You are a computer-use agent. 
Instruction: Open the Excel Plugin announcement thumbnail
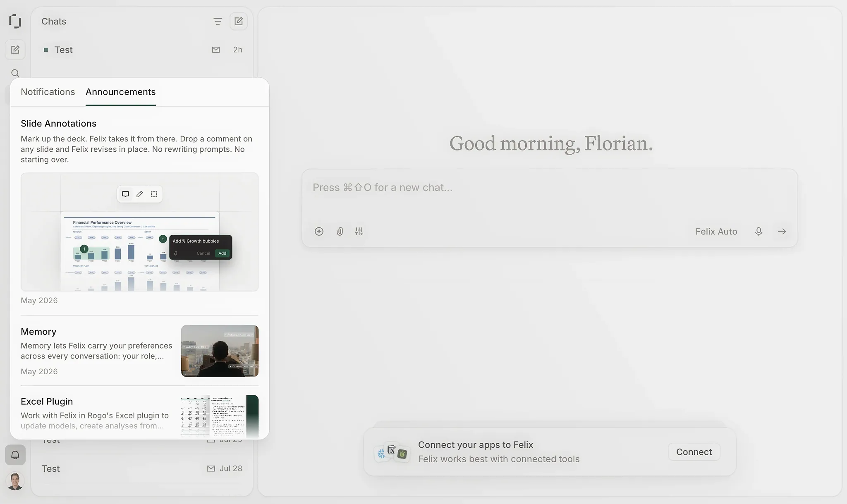click(x=220, y=417)
